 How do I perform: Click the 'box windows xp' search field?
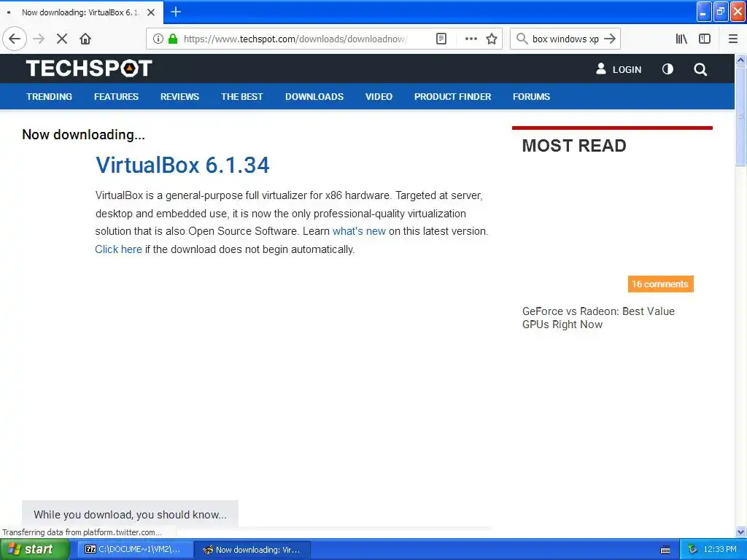[565, 39]
